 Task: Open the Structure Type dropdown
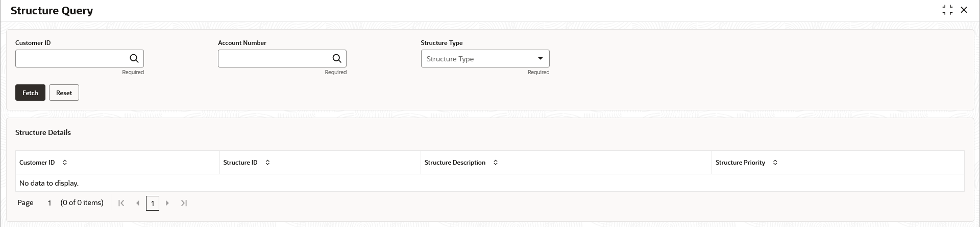click(540, 59)
